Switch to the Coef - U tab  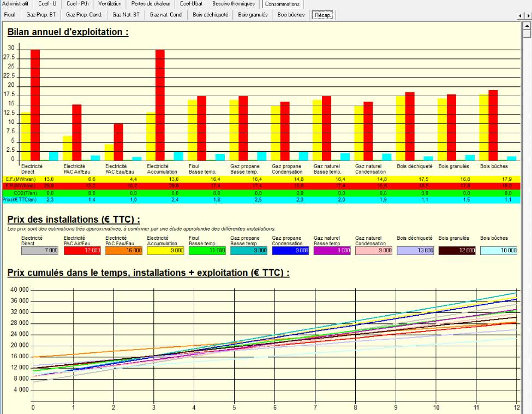click(x=47, y=4)
